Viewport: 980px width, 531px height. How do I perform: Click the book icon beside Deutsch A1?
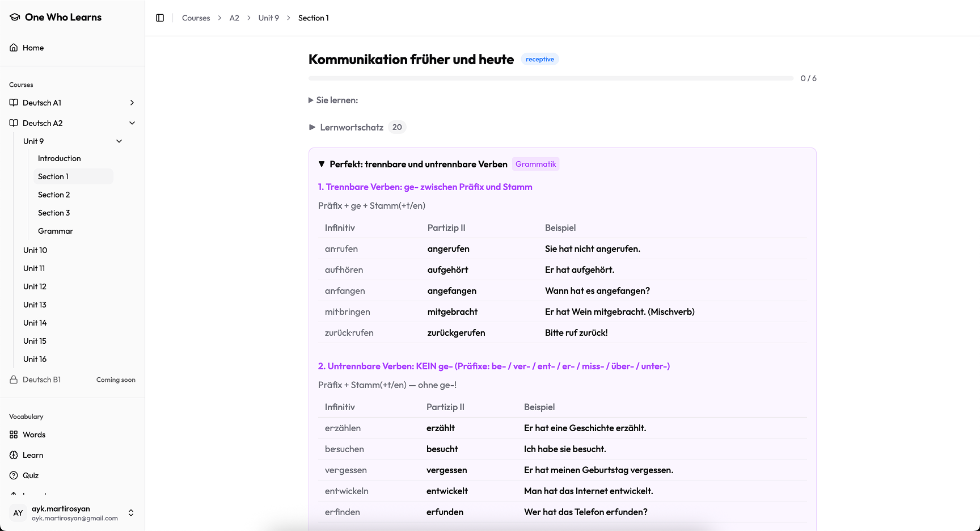pyautogui.click(x=13, y=103)
